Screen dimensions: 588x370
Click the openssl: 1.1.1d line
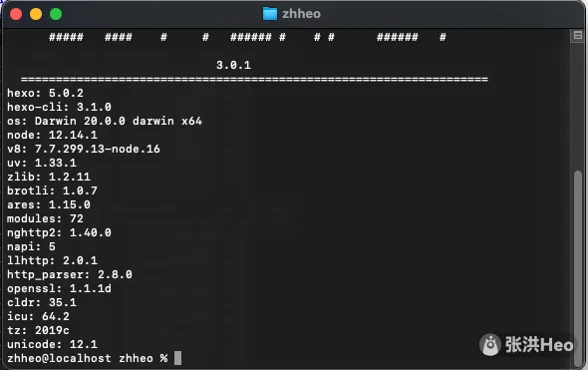click(x=59, y=288)
